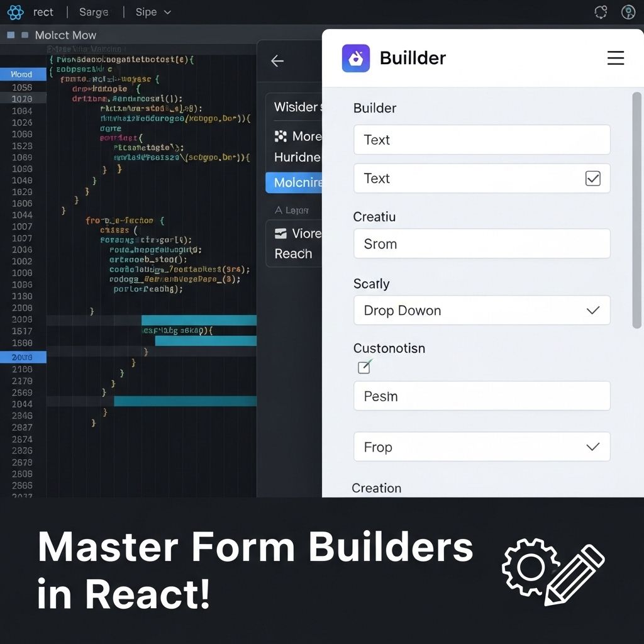Open the Frop dropdown list
This screenshot has width=644, height=644.
(x=481, y=447)
